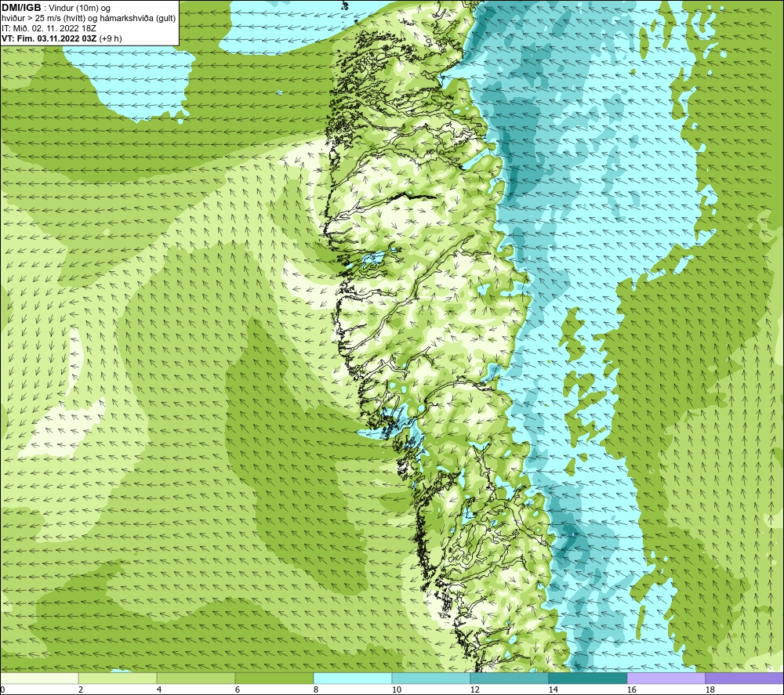Click the 8–10 m/s light cyan legend swatch
The width and height of the screenshot is (784, 695).
(x=353, y=678)
